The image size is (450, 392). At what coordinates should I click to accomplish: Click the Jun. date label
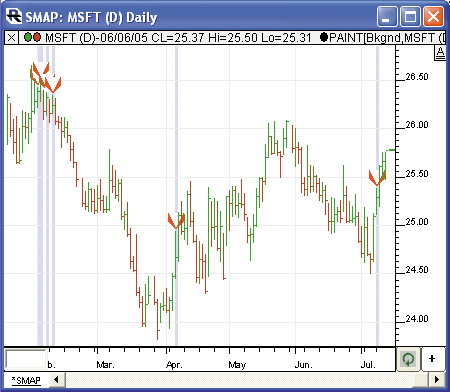(x=304, y=365)
